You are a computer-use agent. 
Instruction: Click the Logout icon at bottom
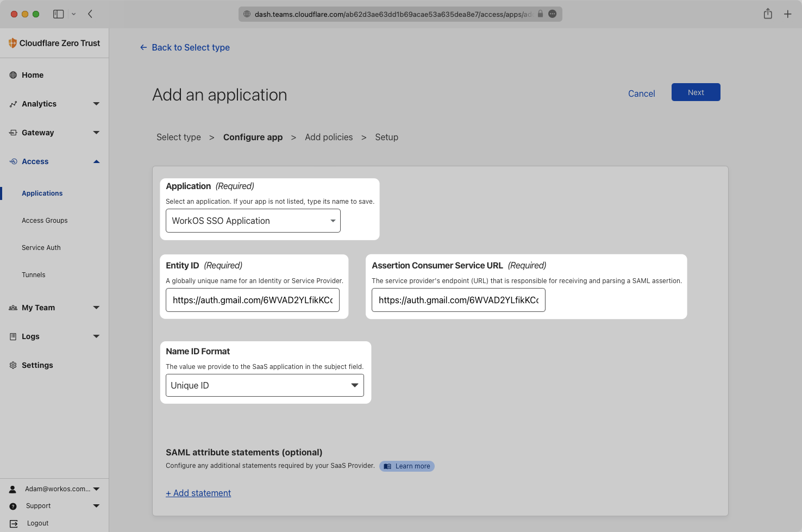(12, 523)
